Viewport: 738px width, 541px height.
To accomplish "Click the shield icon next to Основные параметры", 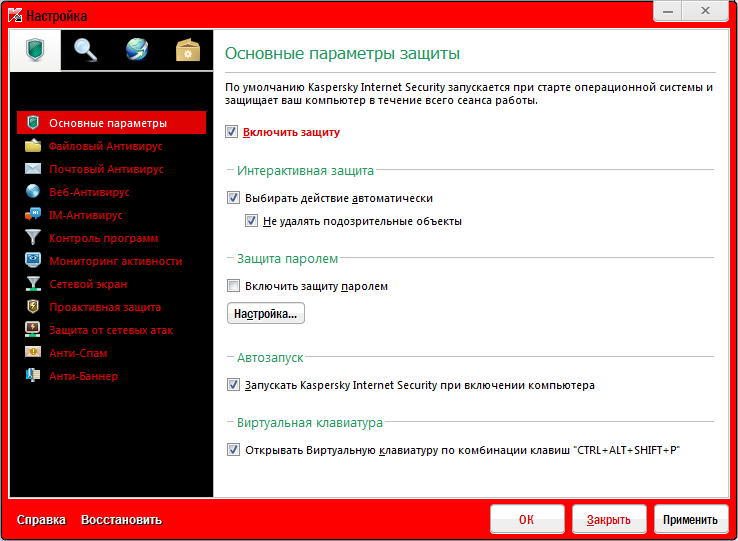I will point(33,123).
